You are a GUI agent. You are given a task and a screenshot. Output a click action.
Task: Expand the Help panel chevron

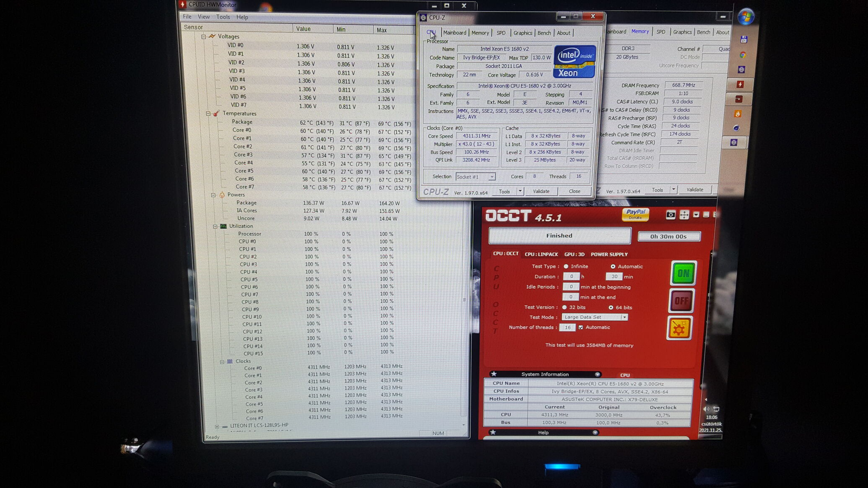(595, 432)
